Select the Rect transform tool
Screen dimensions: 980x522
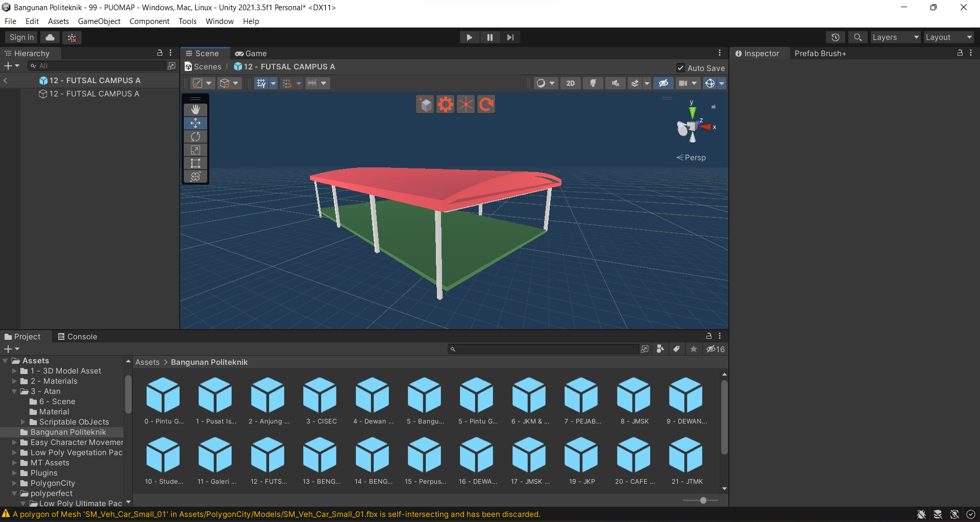(195, 163)
